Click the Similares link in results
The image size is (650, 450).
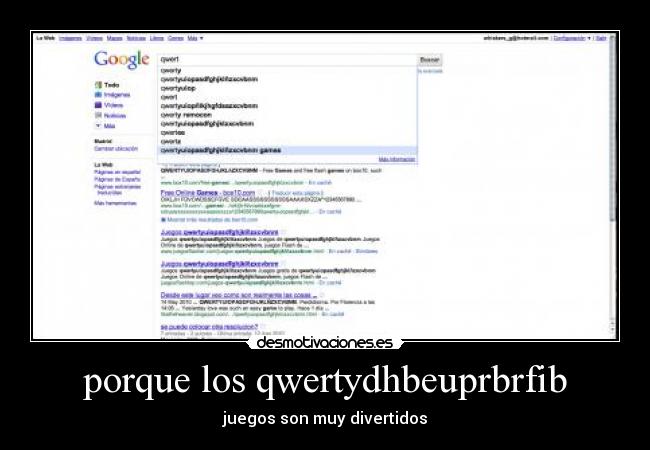pos(367,251)
